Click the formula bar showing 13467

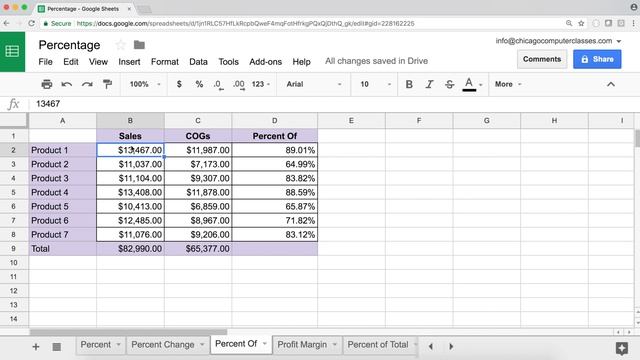click(334, 104)
